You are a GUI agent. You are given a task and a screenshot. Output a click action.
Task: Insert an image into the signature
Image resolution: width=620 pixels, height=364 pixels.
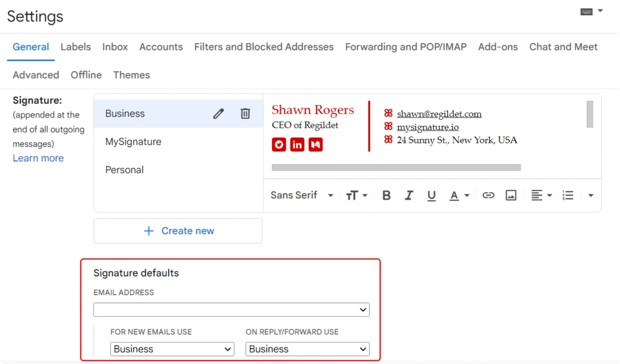[511, 195]
